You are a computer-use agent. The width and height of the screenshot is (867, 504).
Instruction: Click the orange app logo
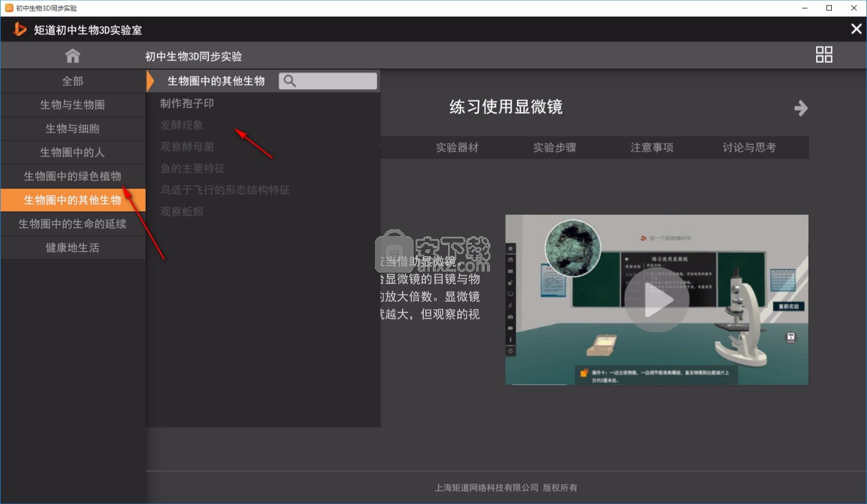(20, 29)
